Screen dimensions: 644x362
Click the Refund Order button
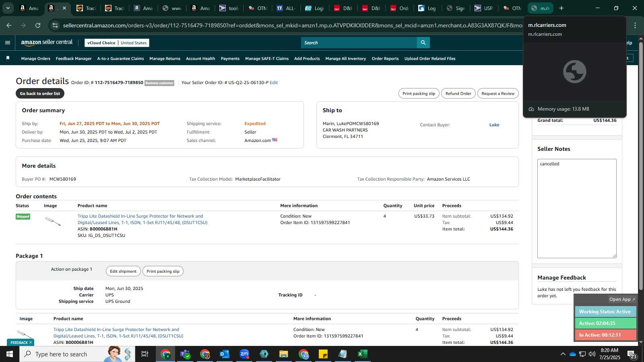click(x=458, y=93)
